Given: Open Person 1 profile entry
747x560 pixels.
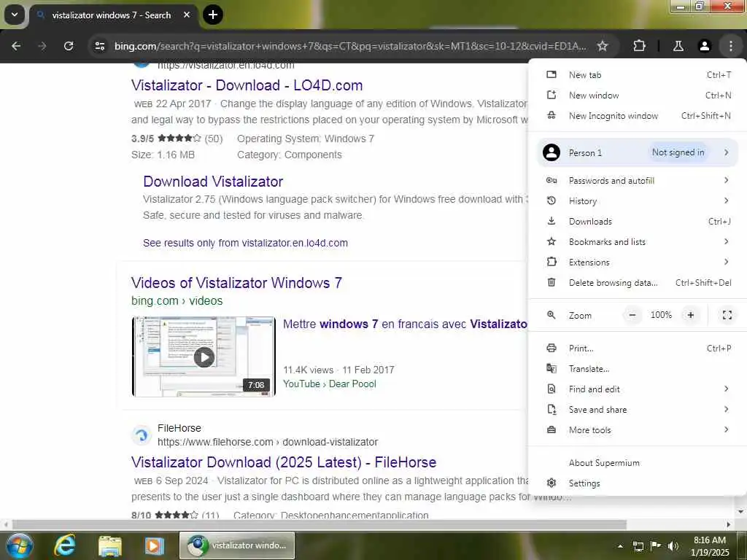Looking at the screenshot, I should coord(638,152).
